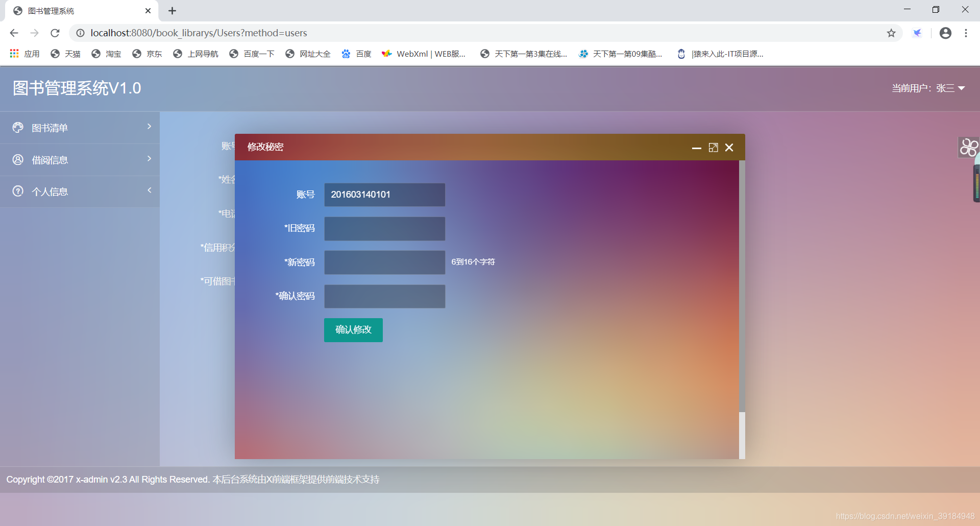Click the 图书管理系统V1.0 logo title
The width and height of the screenshot is (980, 526).
[x=77, y=88]
